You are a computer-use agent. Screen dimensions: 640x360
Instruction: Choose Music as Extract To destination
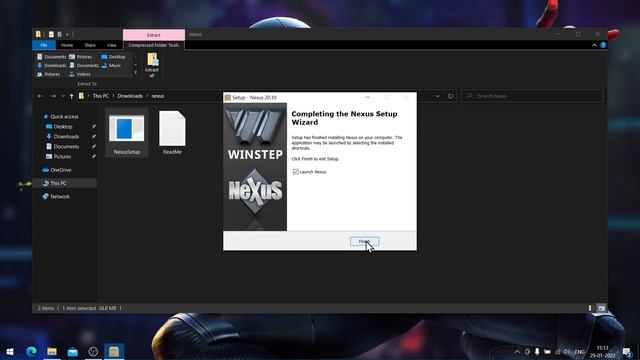(x=111, y=65)
